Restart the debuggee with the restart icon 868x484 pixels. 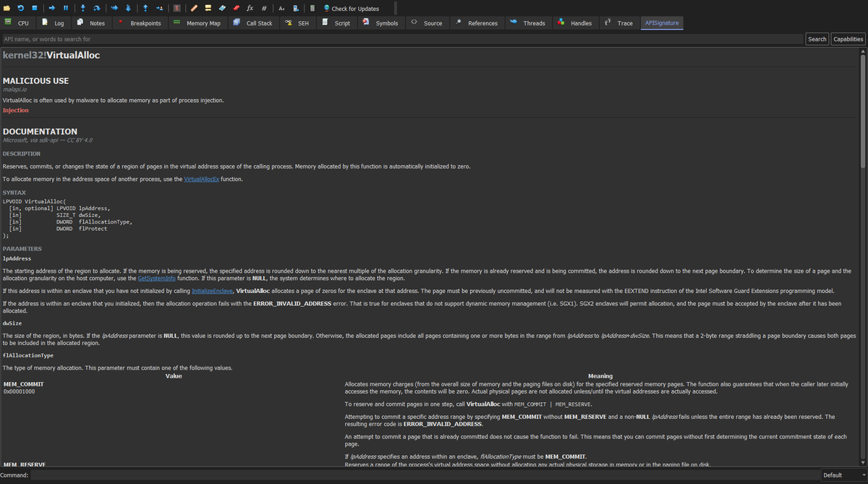[21, 8]
